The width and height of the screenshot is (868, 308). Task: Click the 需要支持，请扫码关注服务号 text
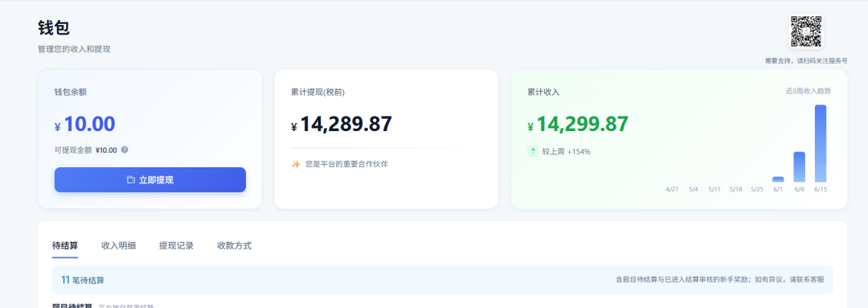tap(806, 61)
